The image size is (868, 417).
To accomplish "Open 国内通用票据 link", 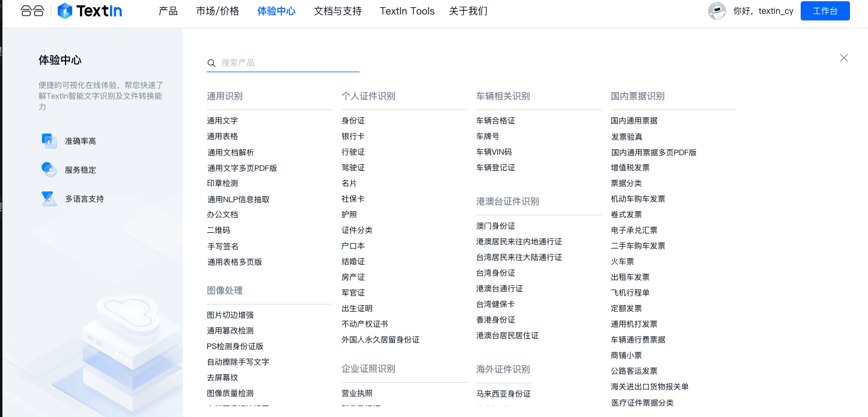I will 634,121.
